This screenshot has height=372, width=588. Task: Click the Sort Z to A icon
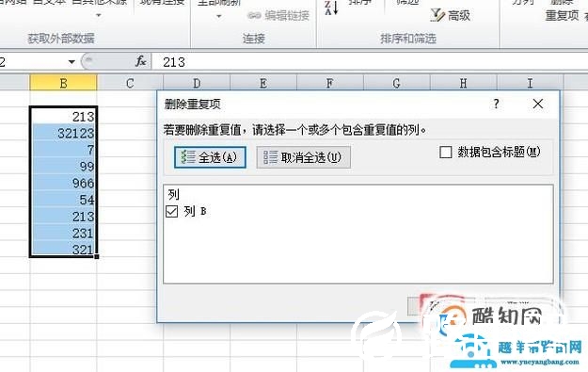[331, 8]
